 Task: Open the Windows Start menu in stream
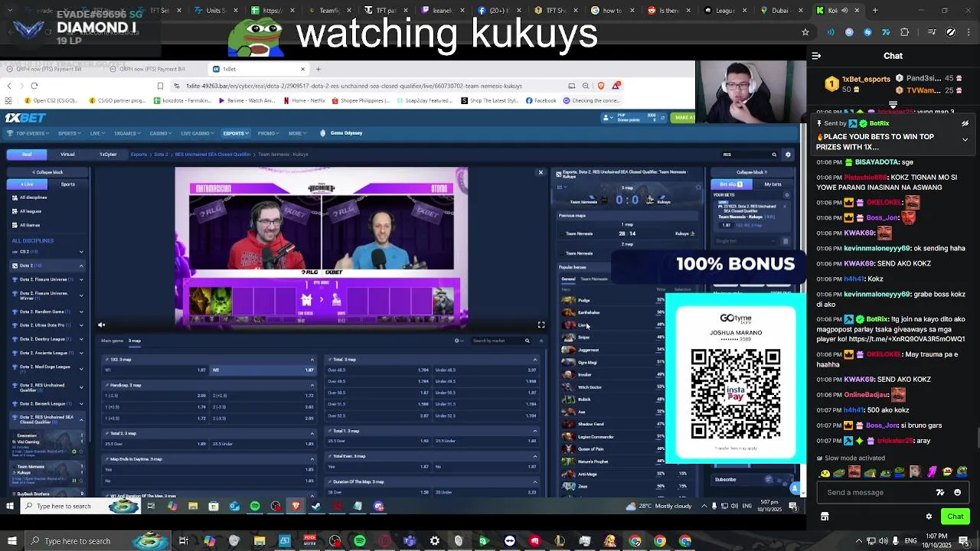pos(11,506)
